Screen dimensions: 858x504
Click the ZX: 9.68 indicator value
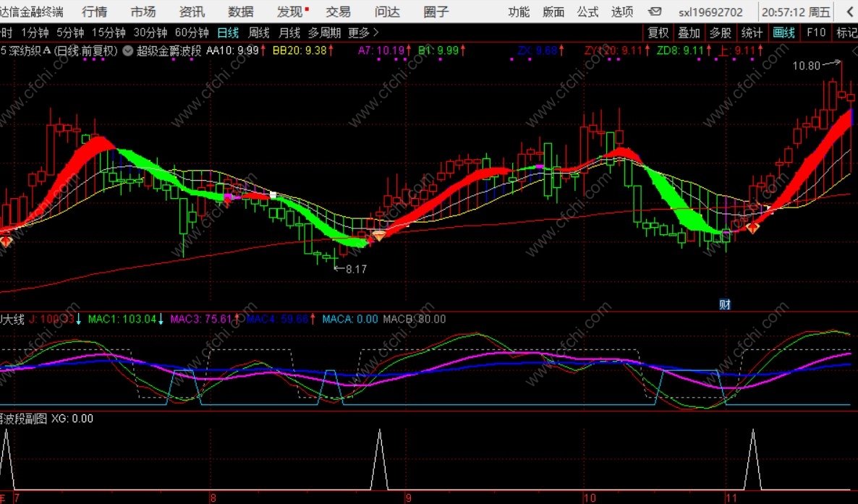point(538,51)
